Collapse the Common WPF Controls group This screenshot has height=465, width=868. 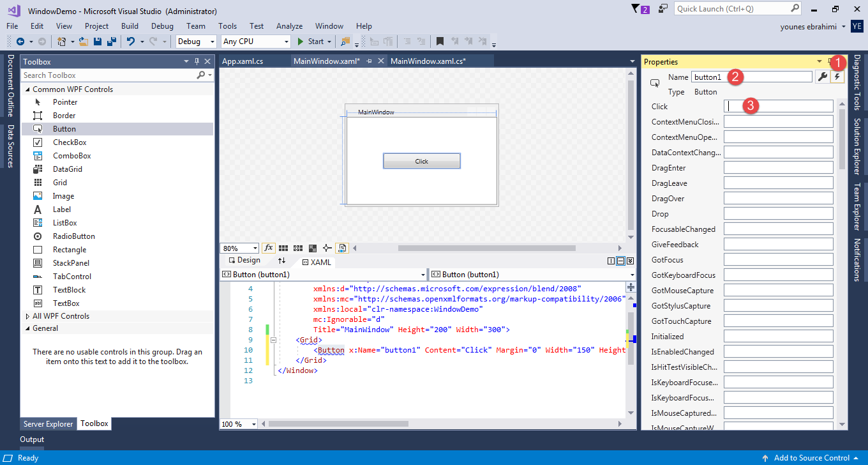[x=27, y=89]
